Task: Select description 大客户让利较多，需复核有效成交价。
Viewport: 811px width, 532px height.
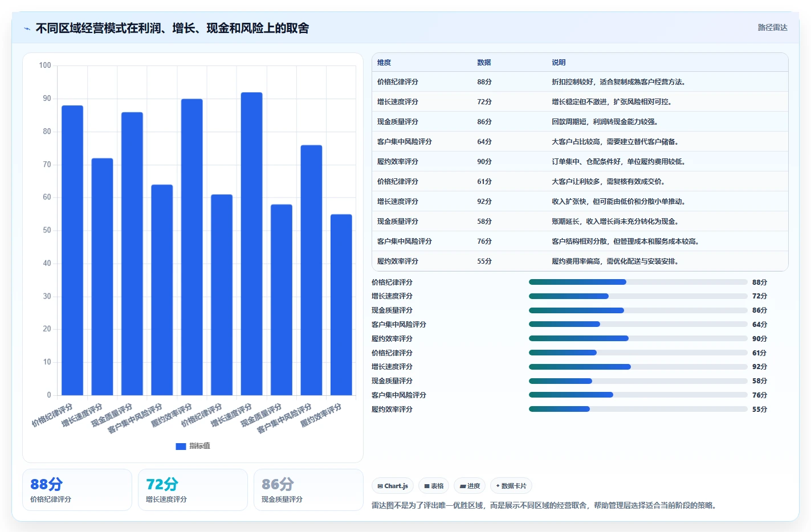Action: pyautogui.click(x=608, y=182)
